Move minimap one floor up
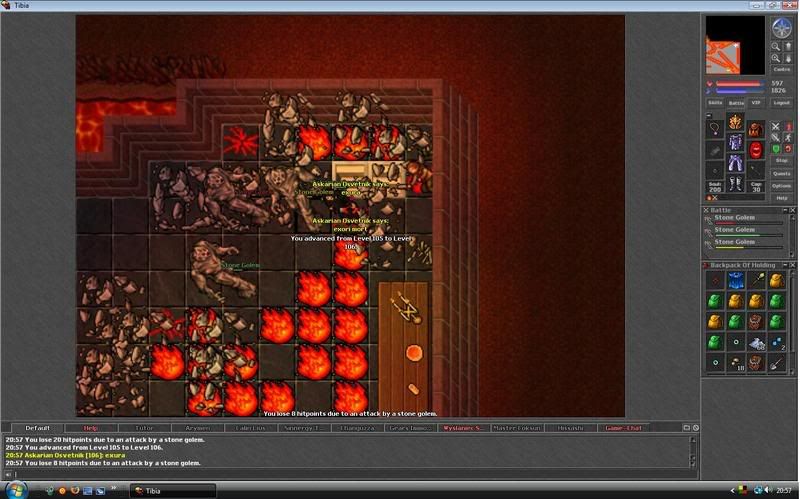 (788, 46)
